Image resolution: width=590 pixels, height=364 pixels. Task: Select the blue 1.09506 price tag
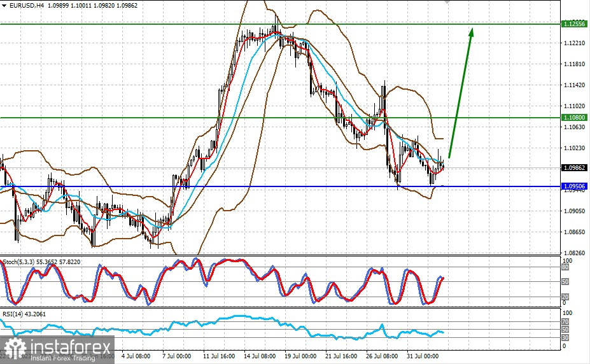click(574, 186)
